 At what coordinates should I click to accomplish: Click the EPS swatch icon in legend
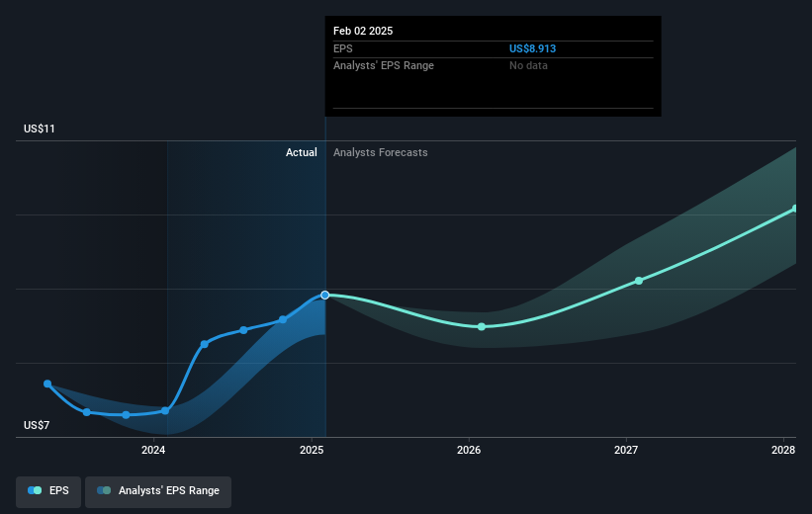click(x=35, y=490)
